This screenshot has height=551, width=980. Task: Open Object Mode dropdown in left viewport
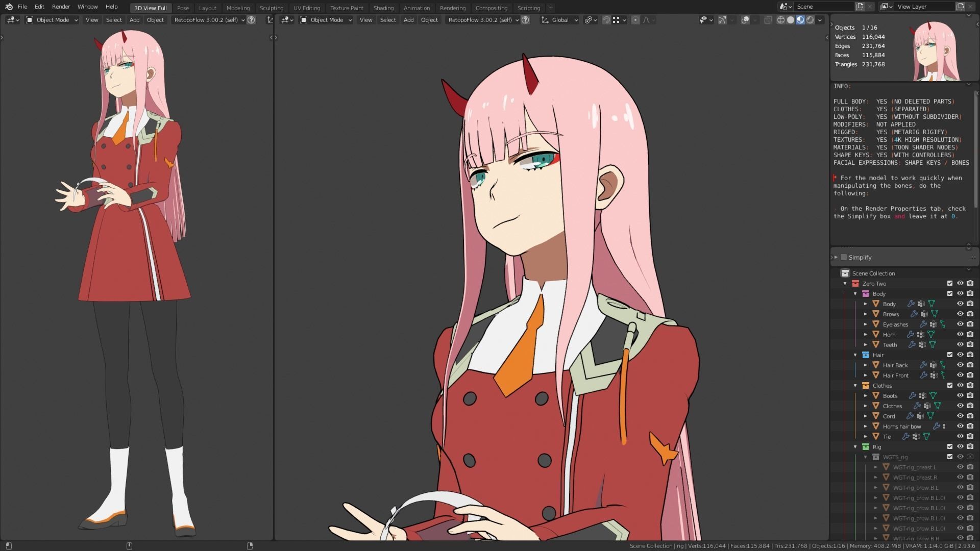point(52,20)
